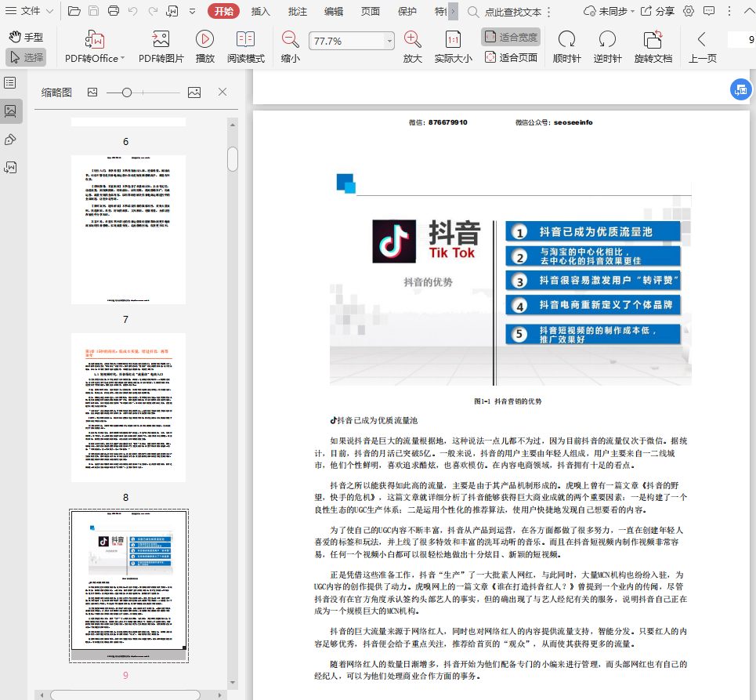Enter 阅读模式 reading mode

pos(246,47)
